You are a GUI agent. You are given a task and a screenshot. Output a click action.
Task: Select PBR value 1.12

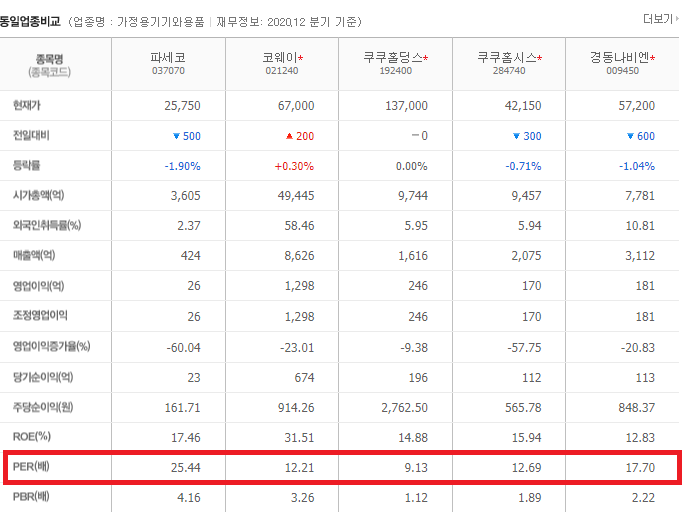416,498
